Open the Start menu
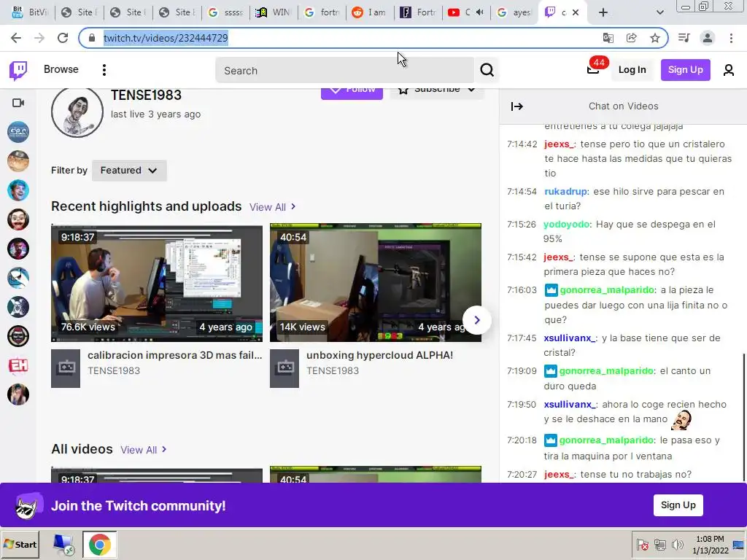This screenshot has height=560, width=747. tap(20, 544)
